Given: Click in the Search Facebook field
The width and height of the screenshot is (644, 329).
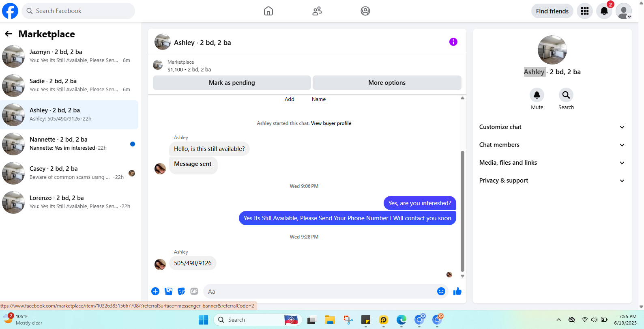Looking at the screenshot, I should 78,11.
